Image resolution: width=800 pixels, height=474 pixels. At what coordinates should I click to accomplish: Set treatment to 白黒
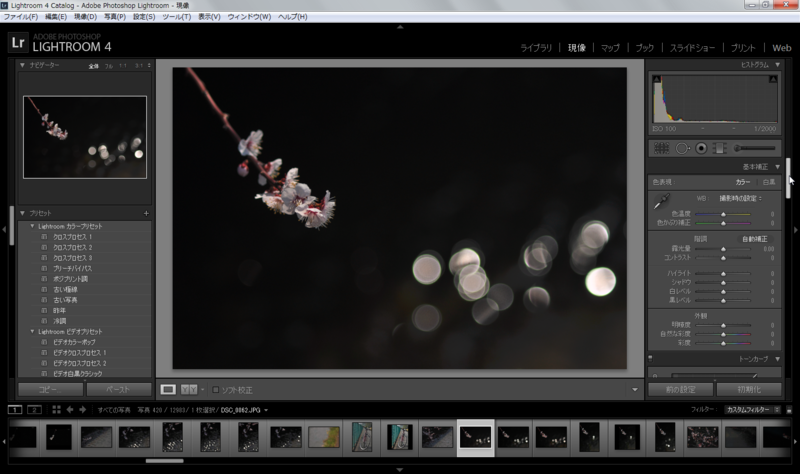point(768,182)
